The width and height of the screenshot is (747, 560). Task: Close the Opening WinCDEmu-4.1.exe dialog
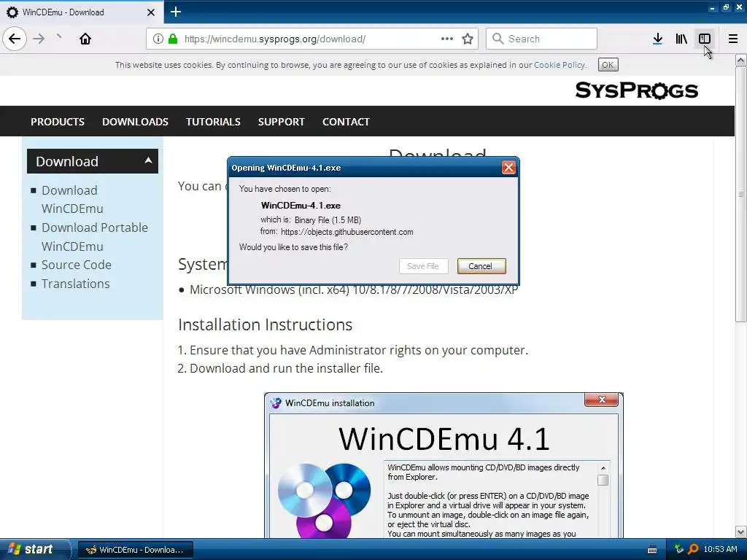tap(508, 168)
